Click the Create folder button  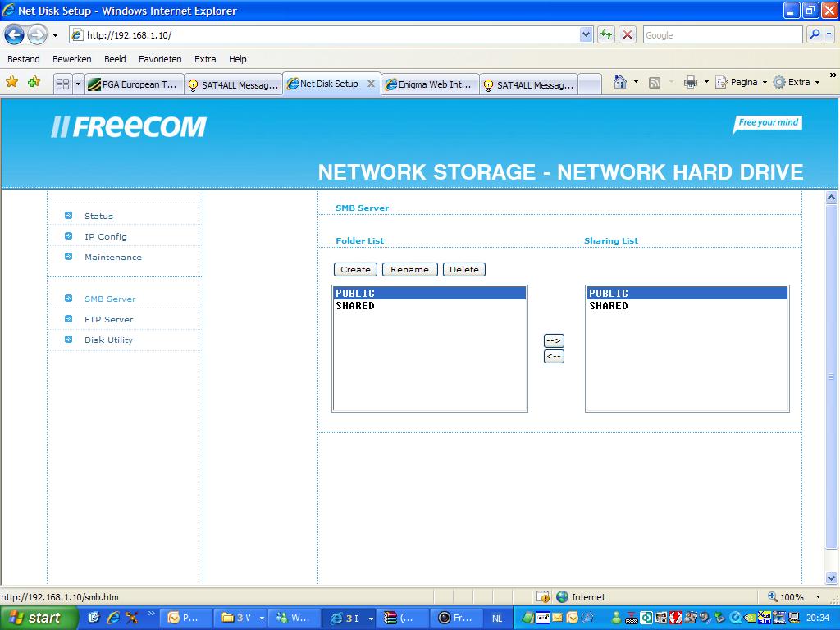point(356,269)
